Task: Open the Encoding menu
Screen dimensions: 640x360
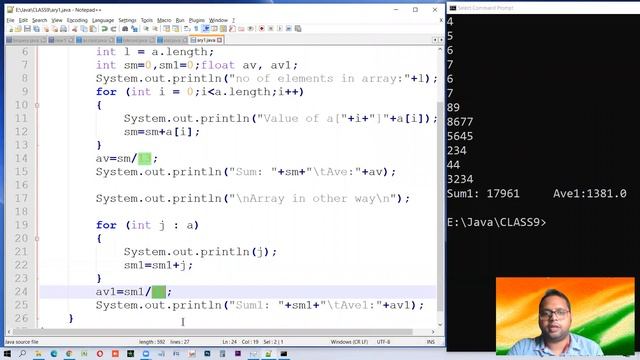Action: point(77,20)
